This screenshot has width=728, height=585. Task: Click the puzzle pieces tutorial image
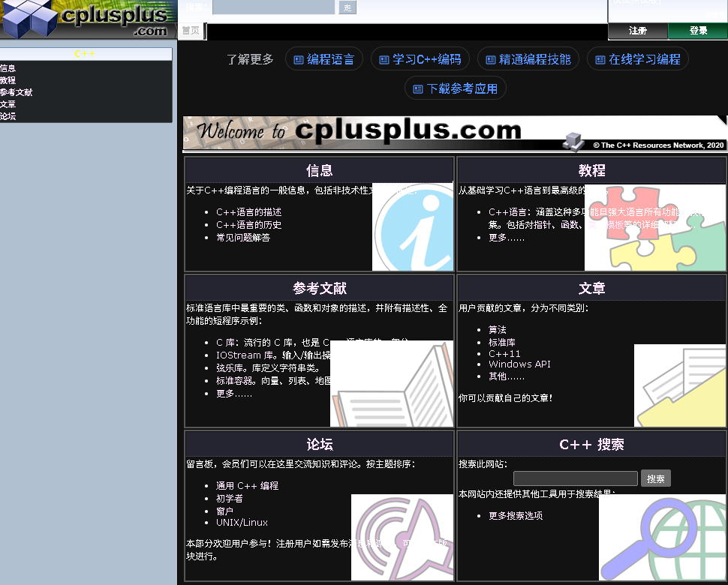pyautogui.click(x=654, y=228)
